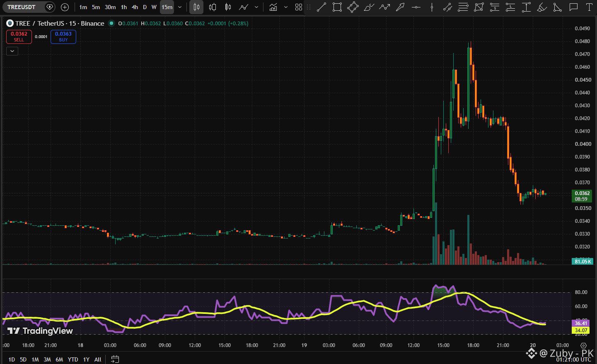Click the TREE / TetherUS symbol title
Screen dimensions: 597x364
(x=60, y=23)
